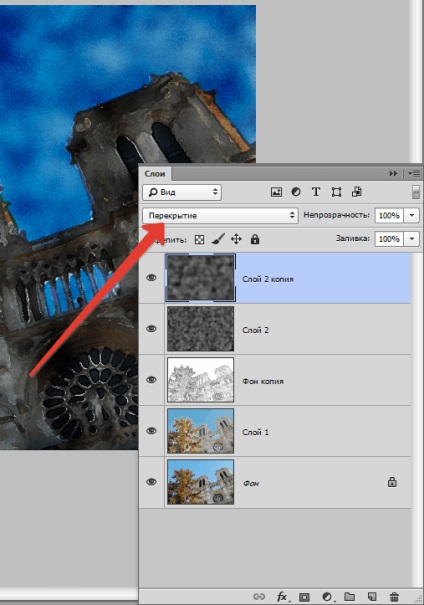
Task: Click the Заливка fill percentage field
Action: (389, 239)
